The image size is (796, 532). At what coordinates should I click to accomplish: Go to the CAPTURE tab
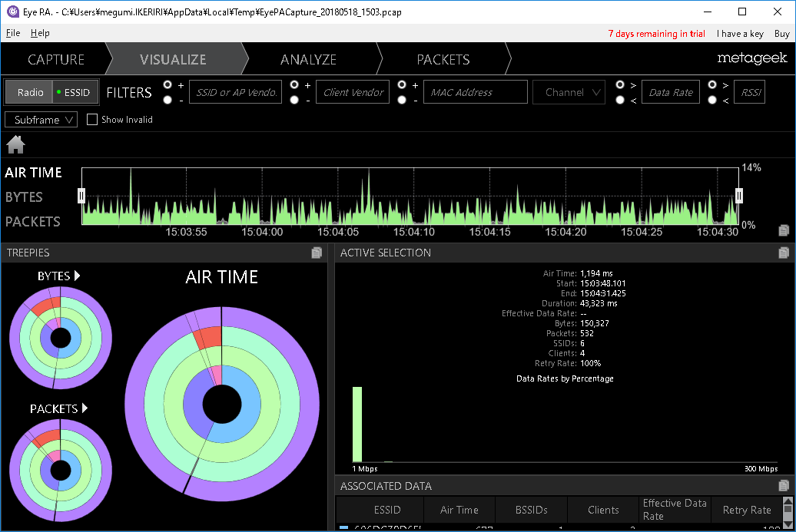pos(56,59)
